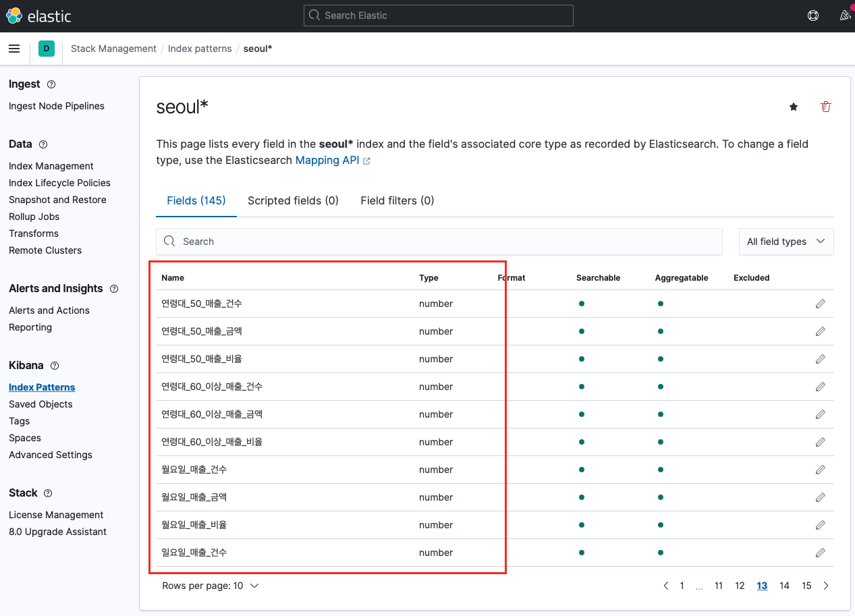Open 8.0 Upgrade Assistant in sidebar
The image size is (855, 616).
click(58, 532)
